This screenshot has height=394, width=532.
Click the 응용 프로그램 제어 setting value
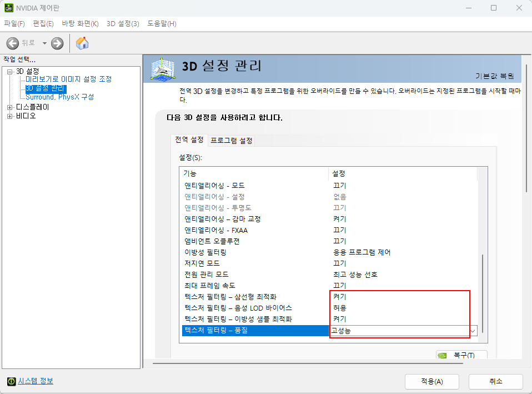tap(362, 252)
